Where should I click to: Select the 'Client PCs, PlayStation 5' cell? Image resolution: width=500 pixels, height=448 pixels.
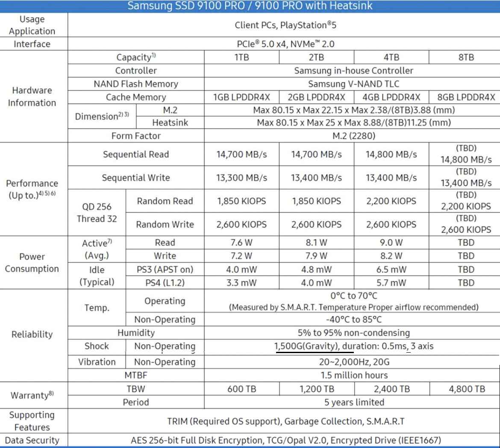tap(285, 25)
